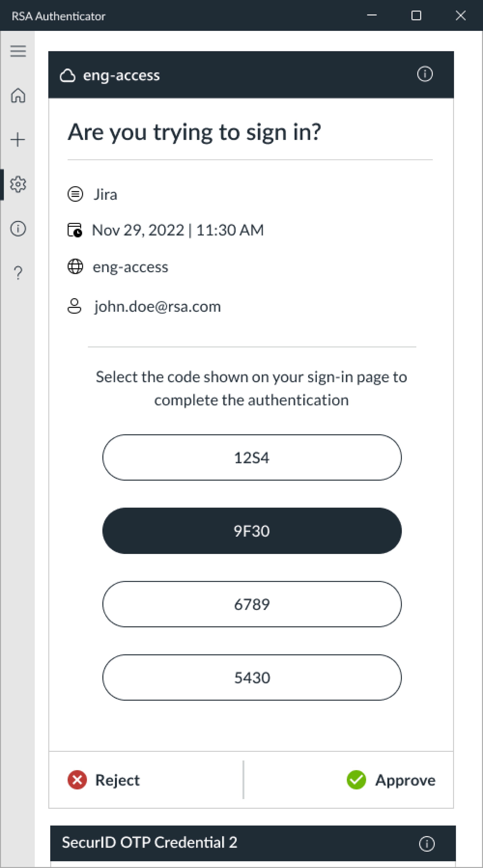Show SecurID OTP Credential 2 info icon
Image resolution: width=483 pixels, height=868 pixels.
426,844
